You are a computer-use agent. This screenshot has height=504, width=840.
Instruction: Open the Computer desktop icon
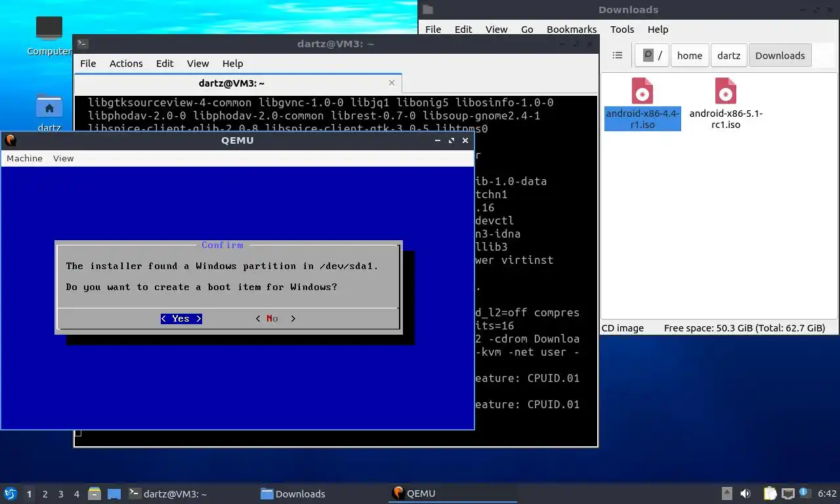49,35
